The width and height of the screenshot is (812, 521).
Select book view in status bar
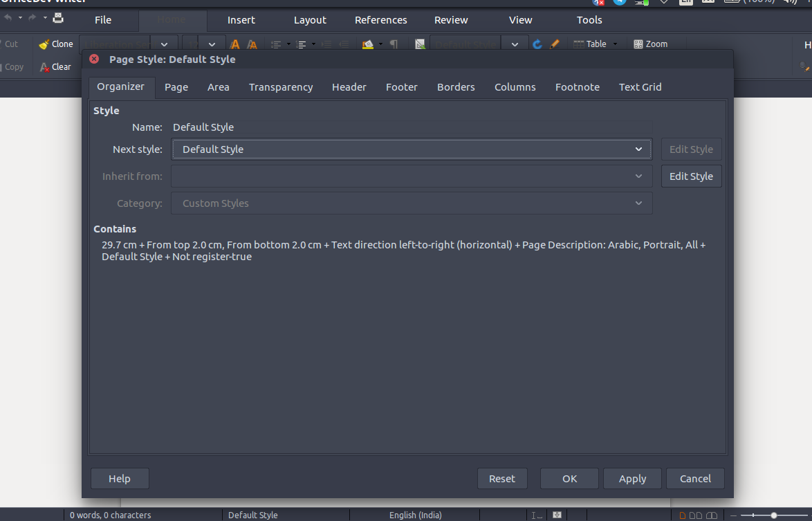tap(712, 515)
